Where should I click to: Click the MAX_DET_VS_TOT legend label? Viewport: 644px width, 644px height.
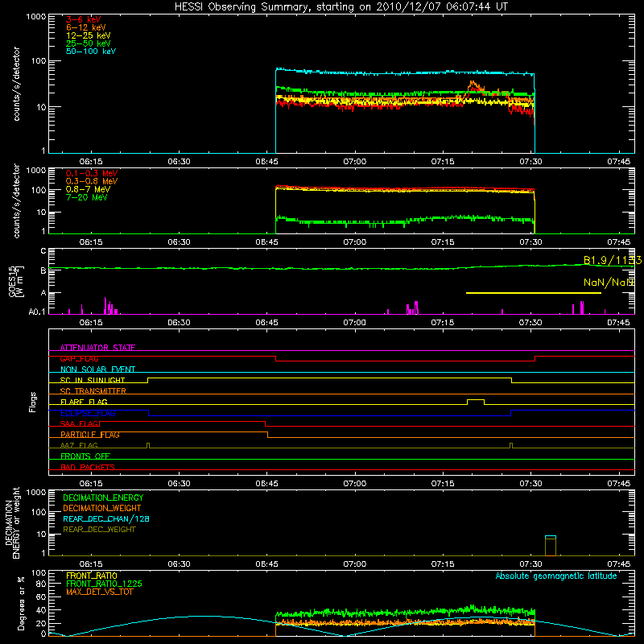pos(99,592)
